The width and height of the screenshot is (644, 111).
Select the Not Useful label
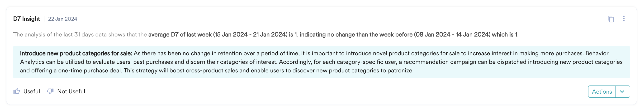point(71,91)
